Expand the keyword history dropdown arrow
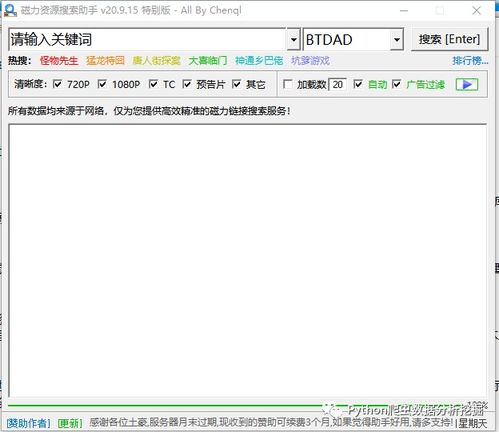 coord(293,40)
